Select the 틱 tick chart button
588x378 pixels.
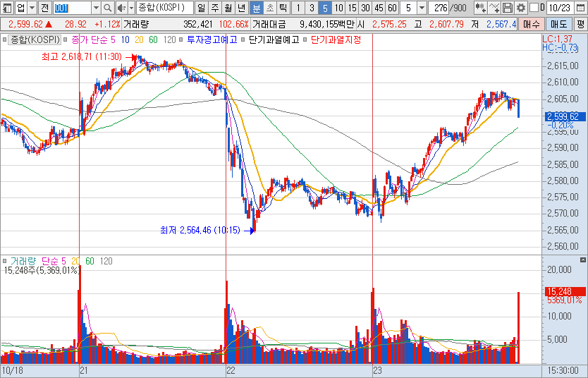click(283, 8)
